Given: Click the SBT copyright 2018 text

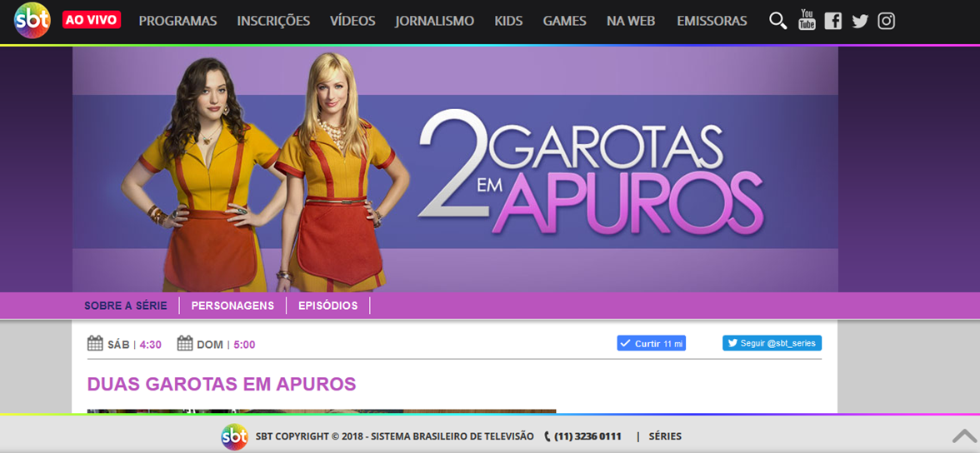Looking at the screenshot, I should [x=394, y=436].
